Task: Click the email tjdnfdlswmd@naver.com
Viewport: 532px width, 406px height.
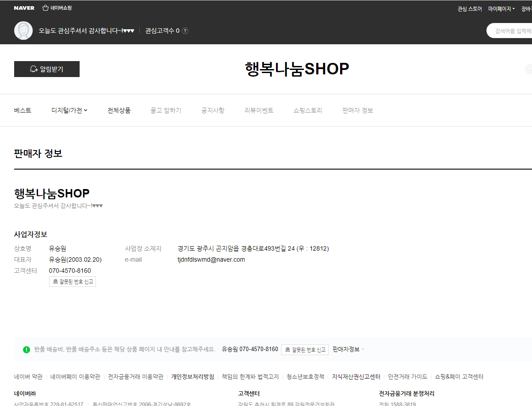Action: [x=211, y=259]
